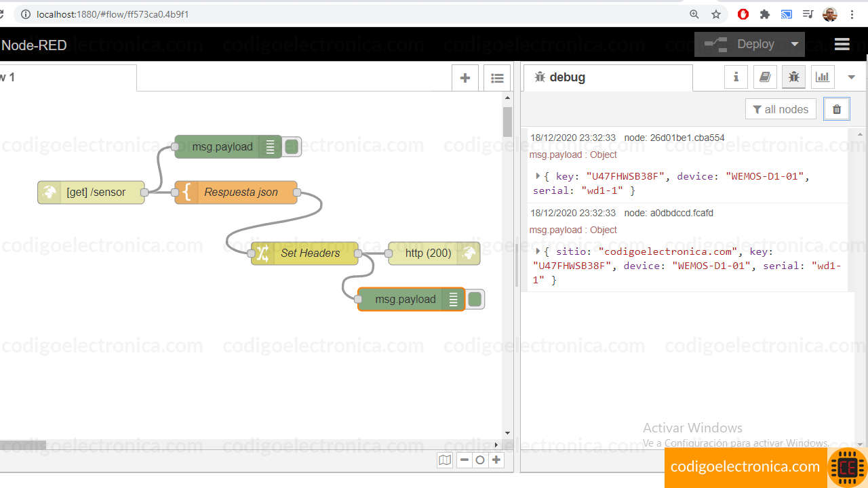Click the canvas vertical scrollbar thumb
This screenshot has width=868, height=488.
pyautogui.click(x=507, y=122)
